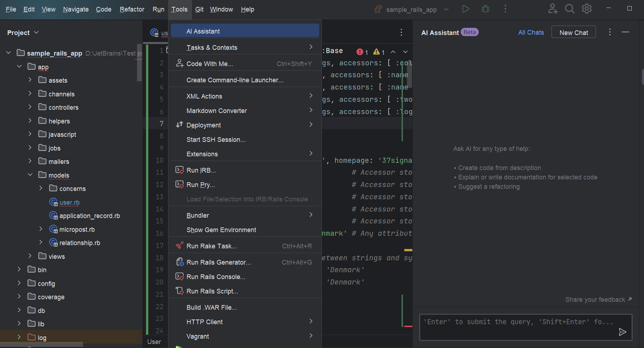
Task: Select Show Gem Environment
Action: [x=245, y=230]
